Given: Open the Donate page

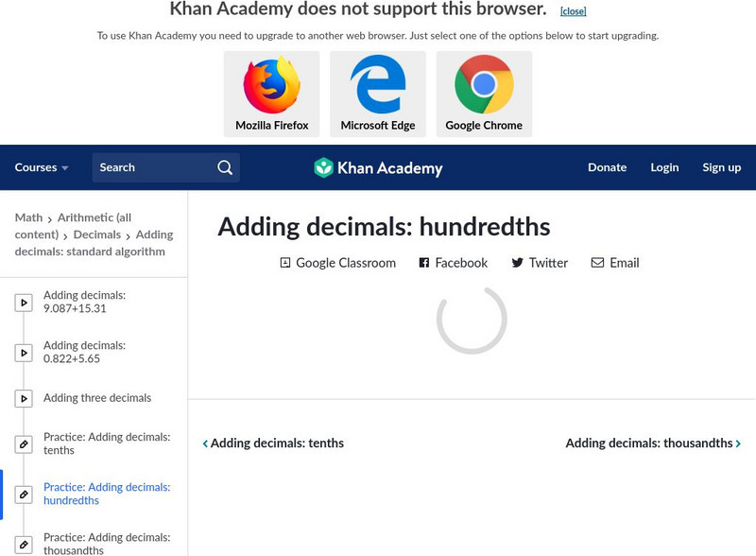Looking at the screenshot, I should click(607, 167).
